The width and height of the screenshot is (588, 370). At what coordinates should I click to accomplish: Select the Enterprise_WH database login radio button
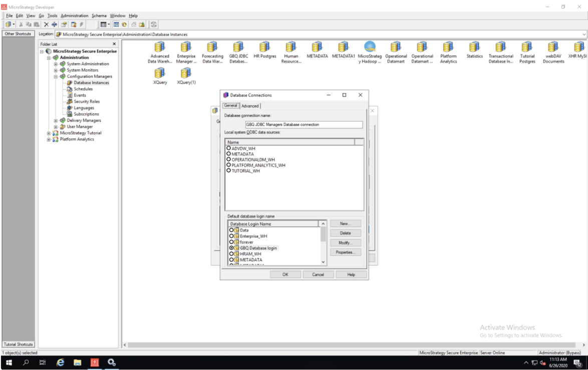(231, 236)
